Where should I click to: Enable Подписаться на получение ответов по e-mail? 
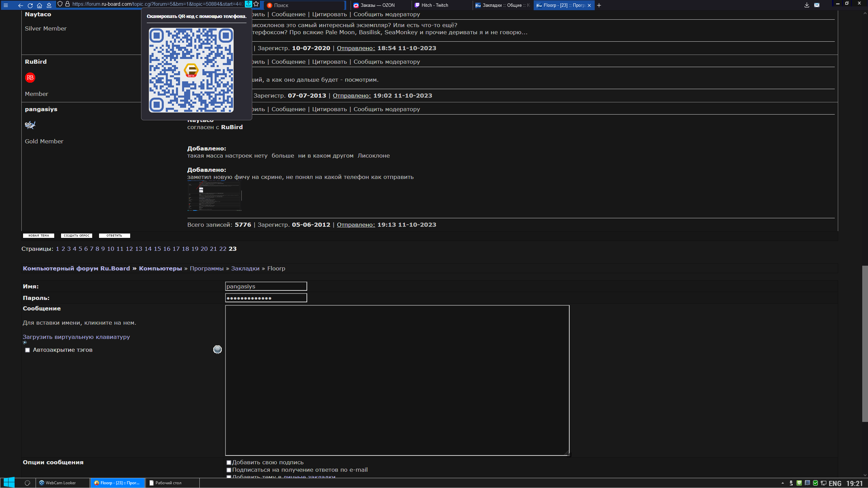(x=229, y=470)
